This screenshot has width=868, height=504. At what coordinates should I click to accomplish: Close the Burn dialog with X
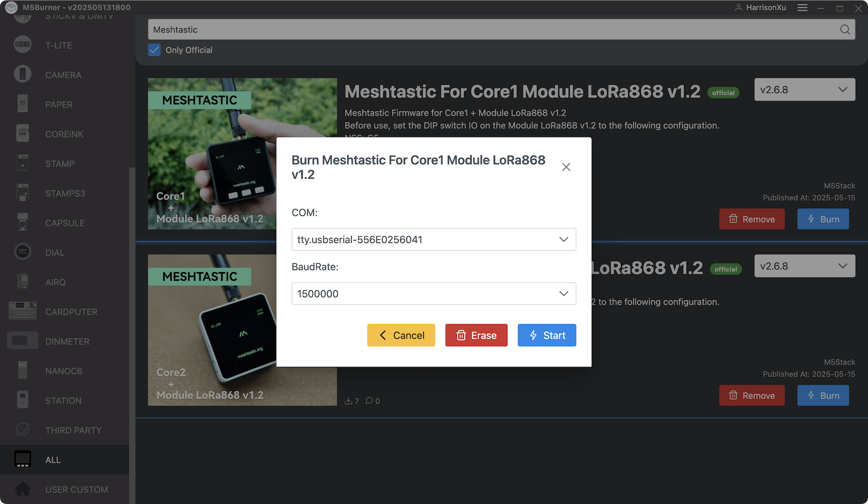566,167
